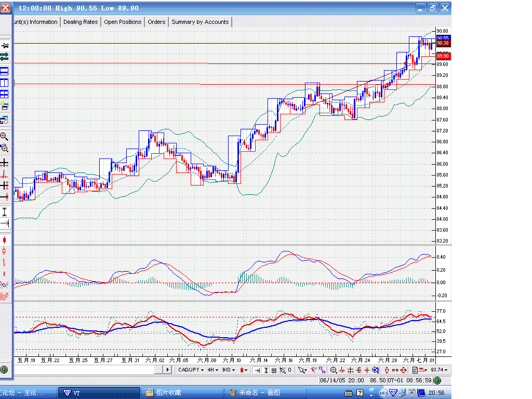This screenshot has width=532, height=399.
Task: Click the trend line drawing tool icon
Action: pyautogui.click(x=314, y=370)
